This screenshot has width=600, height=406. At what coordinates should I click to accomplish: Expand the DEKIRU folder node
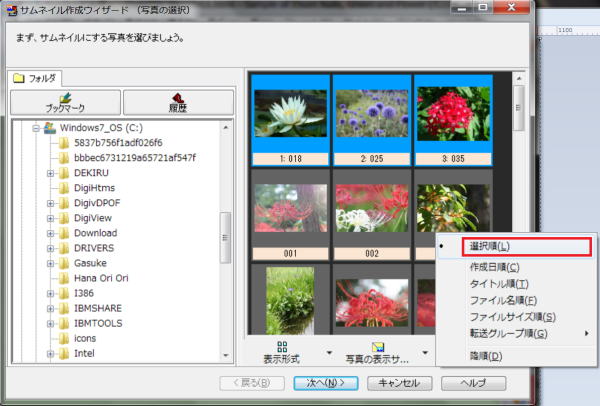pyautogui.click(x=50, y=173)
